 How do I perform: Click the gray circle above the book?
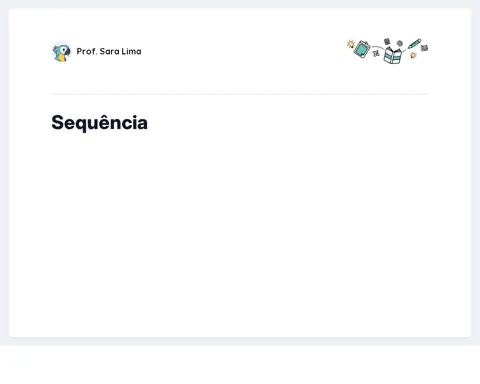pos(400,43)
